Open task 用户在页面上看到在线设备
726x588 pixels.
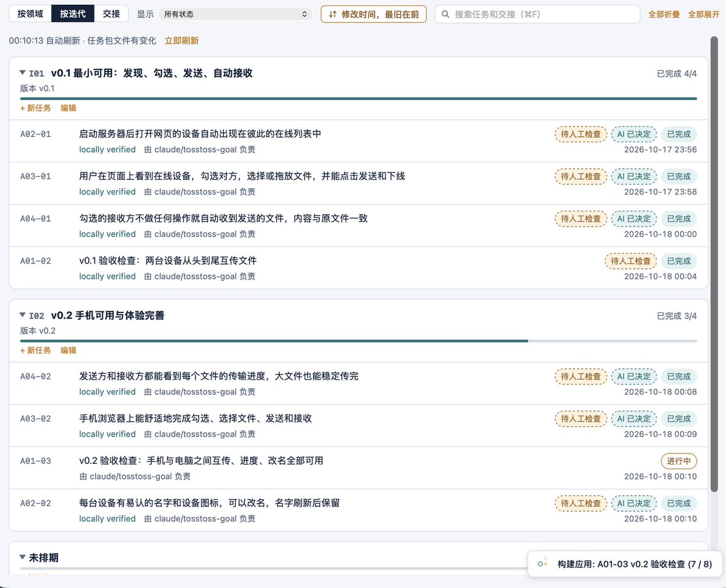point(242,176)
